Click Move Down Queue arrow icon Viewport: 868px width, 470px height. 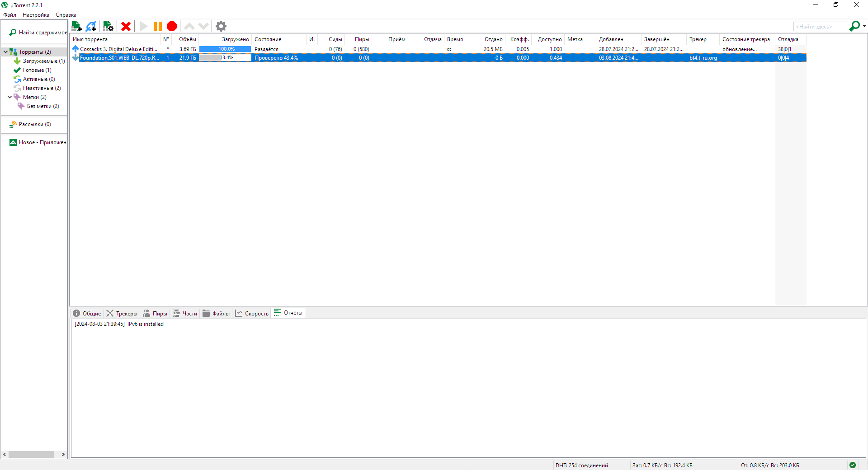click(203, 26)
